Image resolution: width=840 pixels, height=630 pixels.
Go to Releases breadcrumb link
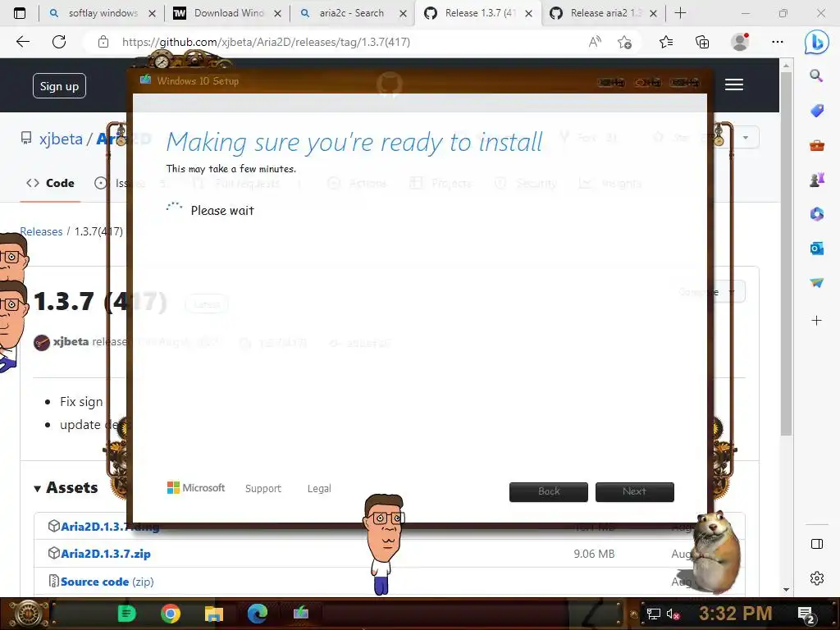pos(41,231)
